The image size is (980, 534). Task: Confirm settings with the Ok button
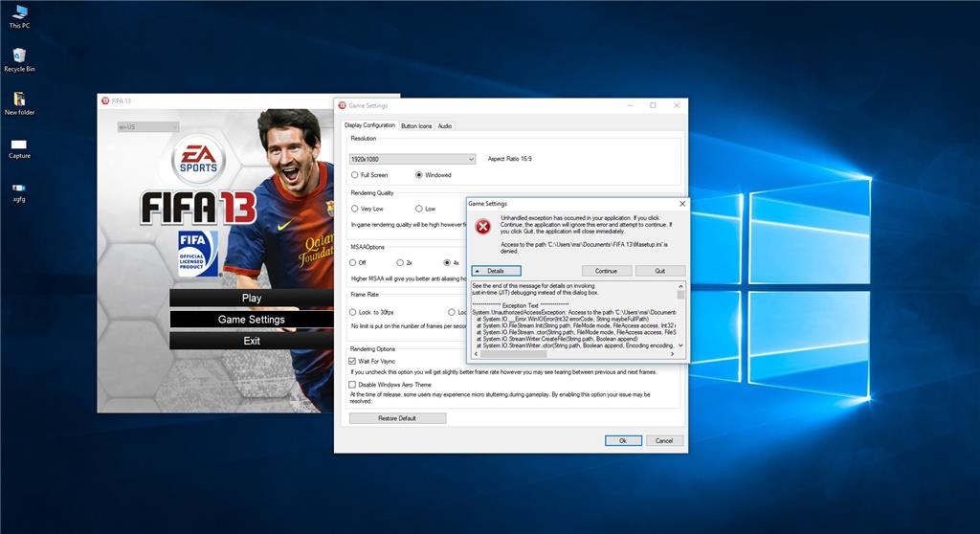623,441
